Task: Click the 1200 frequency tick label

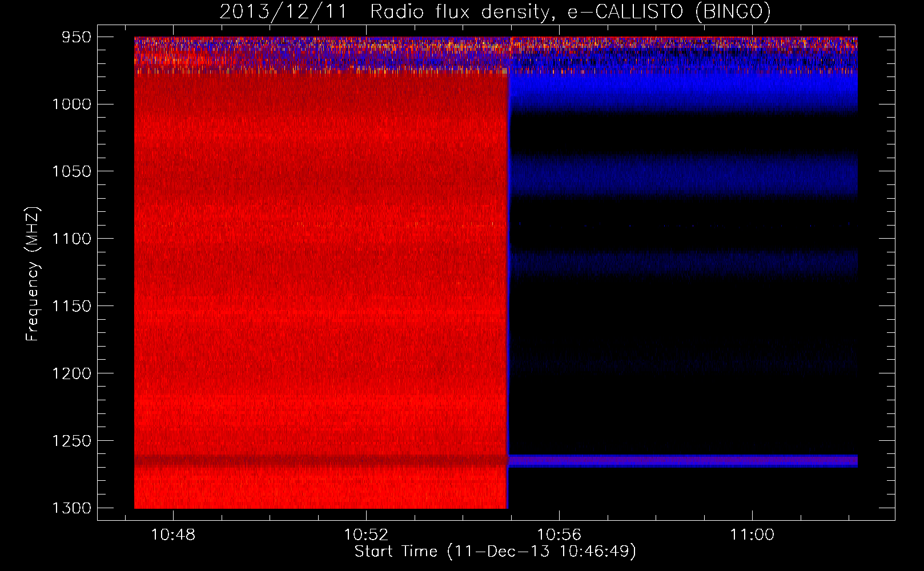Action: click(71, 373)
